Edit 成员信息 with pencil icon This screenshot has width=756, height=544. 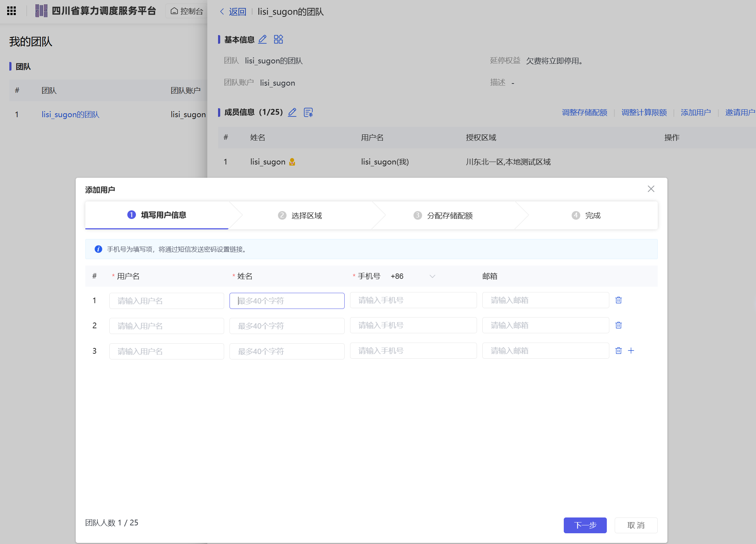[x=292, y=113]
